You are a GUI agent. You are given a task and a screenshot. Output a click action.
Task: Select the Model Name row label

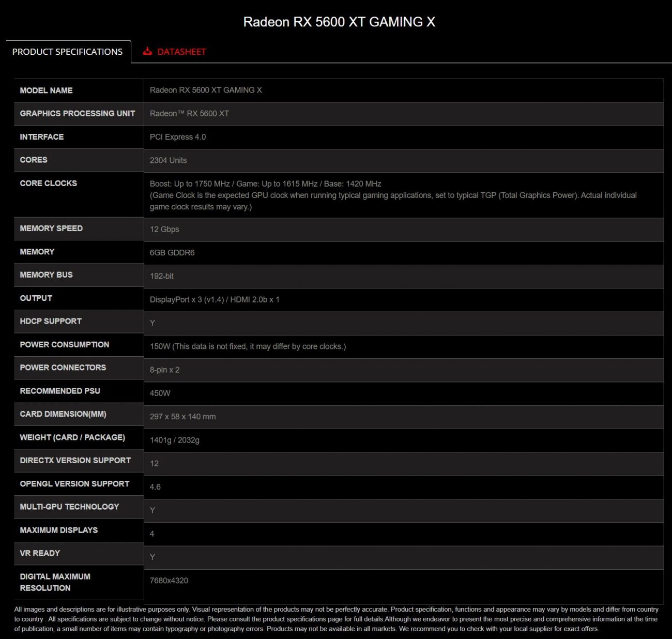click(x=46, y=90)
